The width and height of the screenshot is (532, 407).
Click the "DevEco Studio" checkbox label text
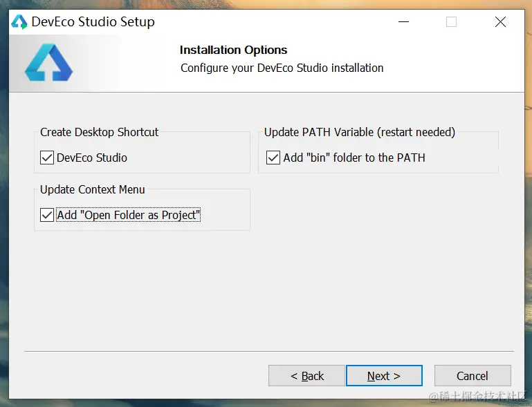[x=92, y=158]
